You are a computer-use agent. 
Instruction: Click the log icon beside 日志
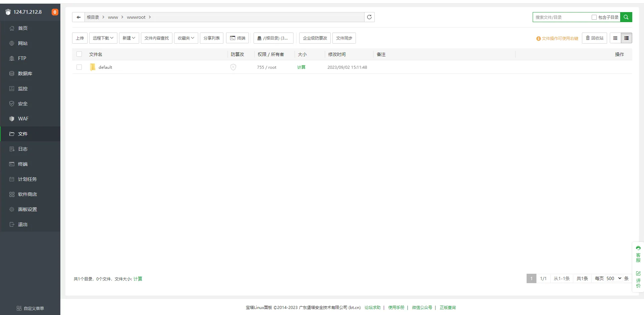[12, 149]
